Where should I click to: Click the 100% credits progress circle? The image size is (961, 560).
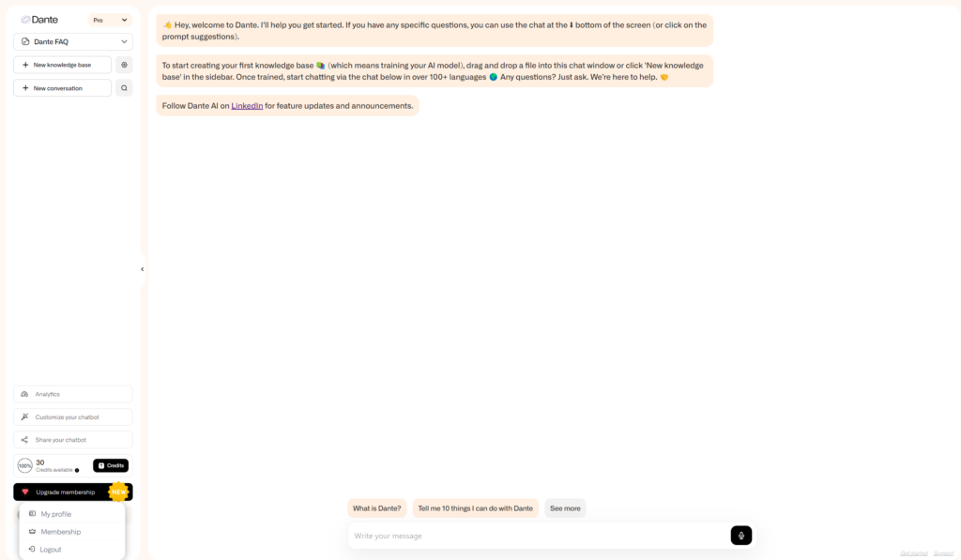click(x=24, y=465)
